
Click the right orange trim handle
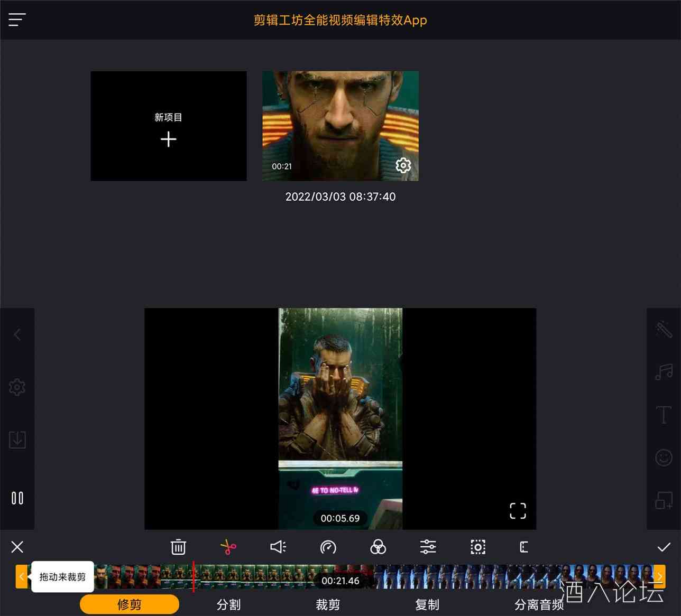tap(659, 576)
